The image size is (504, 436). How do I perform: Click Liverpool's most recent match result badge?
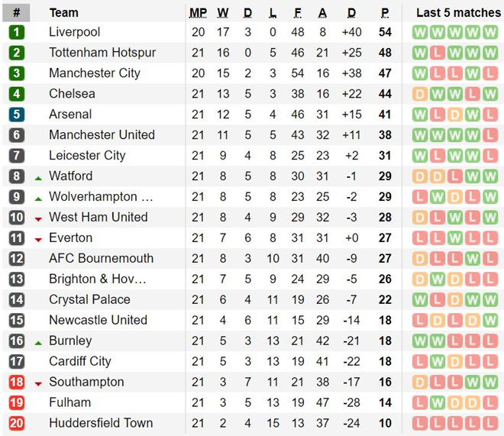click(x=492, y=32)
